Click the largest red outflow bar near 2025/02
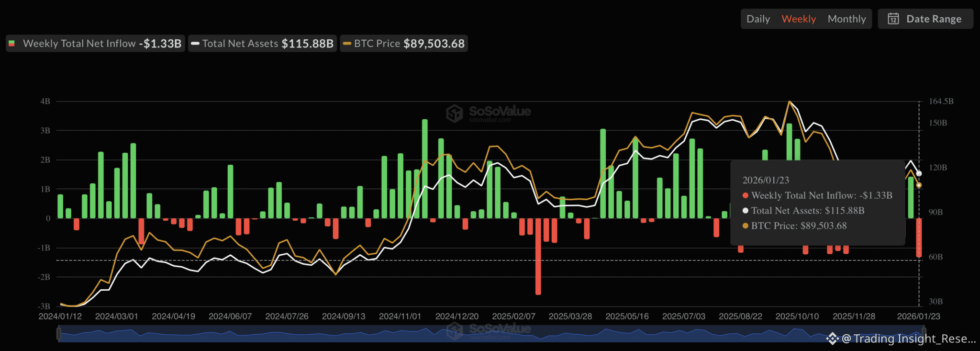 pos(538,256)
